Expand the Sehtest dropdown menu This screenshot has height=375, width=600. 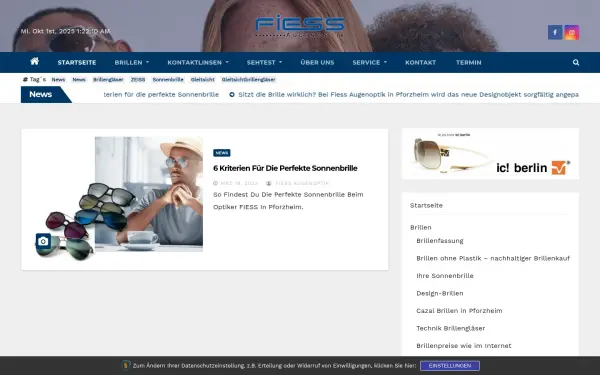click(264, 62)
